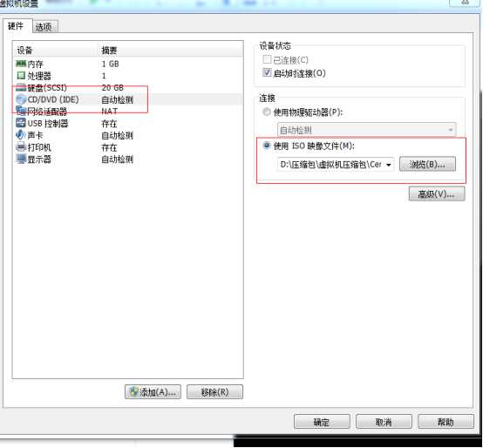483x448 pixels.
Task: Click the 移除(R) remove button
Action: pyautogui.click(x=214, y=392)
